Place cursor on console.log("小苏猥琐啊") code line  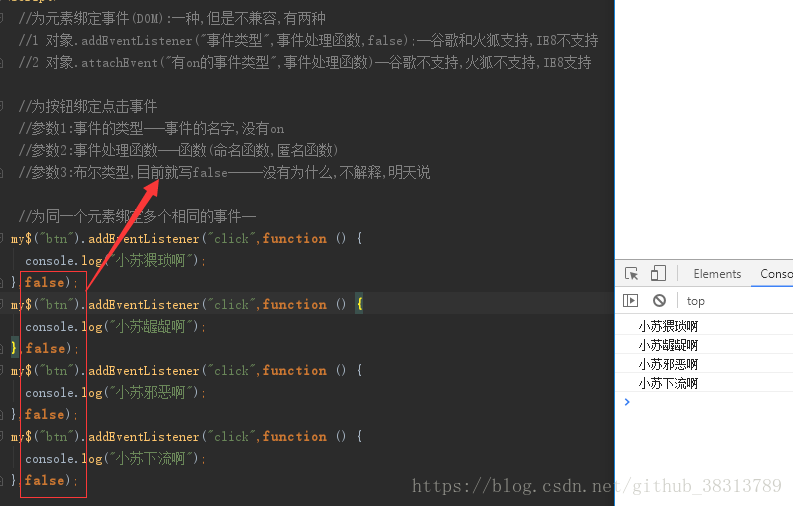pyautogui.click(x=115, y=260)
